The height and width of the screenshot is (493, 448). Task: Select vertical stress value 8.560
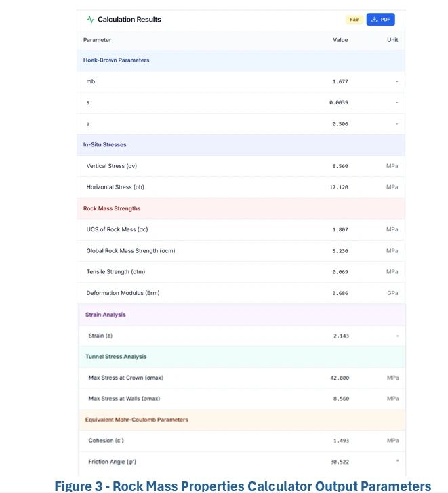click(x=340, y=166)
